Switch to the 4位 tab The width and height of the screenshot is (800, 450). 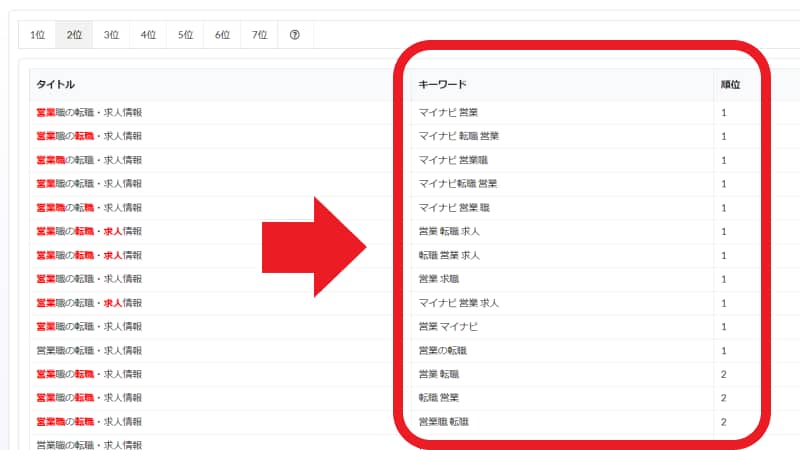(x=148, y=35)
